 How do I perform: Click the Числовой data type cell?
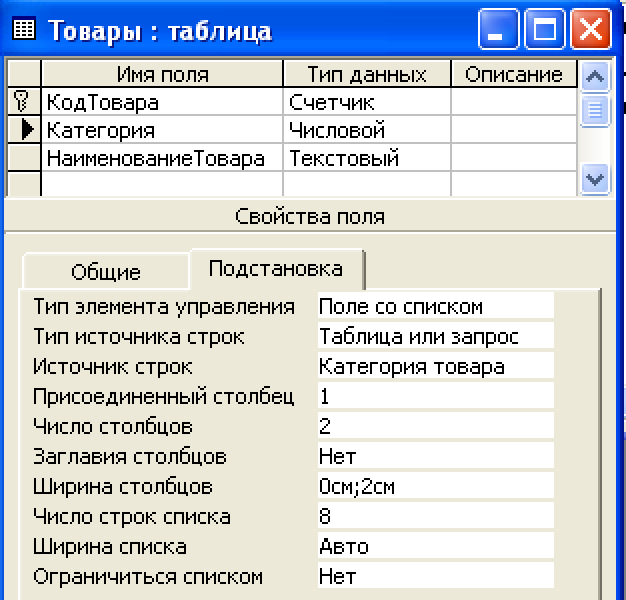click(367, 129)
